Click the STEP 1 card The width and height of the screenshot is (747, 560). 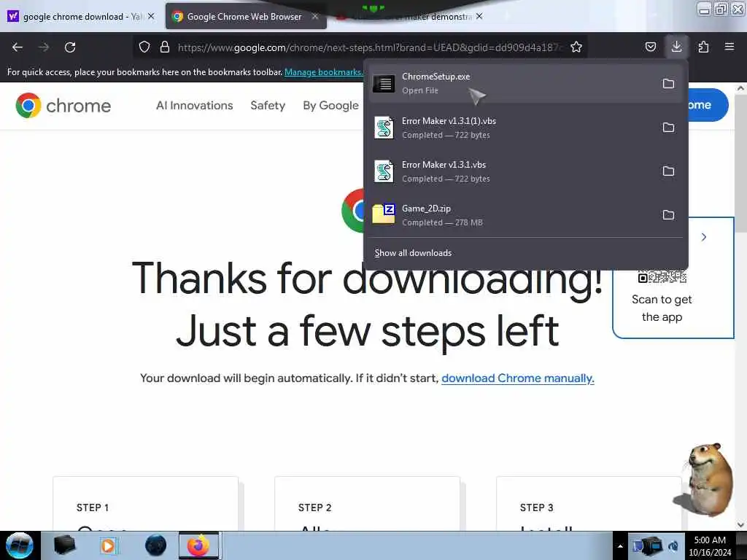tap(146, 504)
